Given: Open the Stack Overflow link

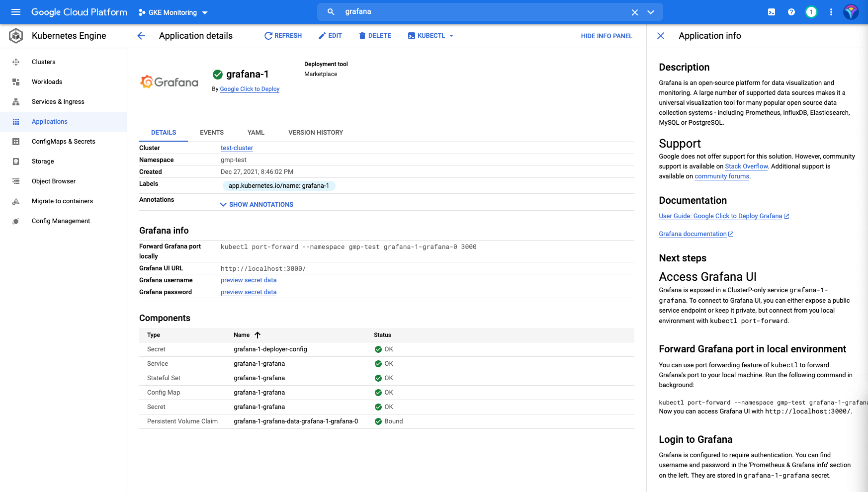Looking at the screenshot, I should tap(746, 166).
